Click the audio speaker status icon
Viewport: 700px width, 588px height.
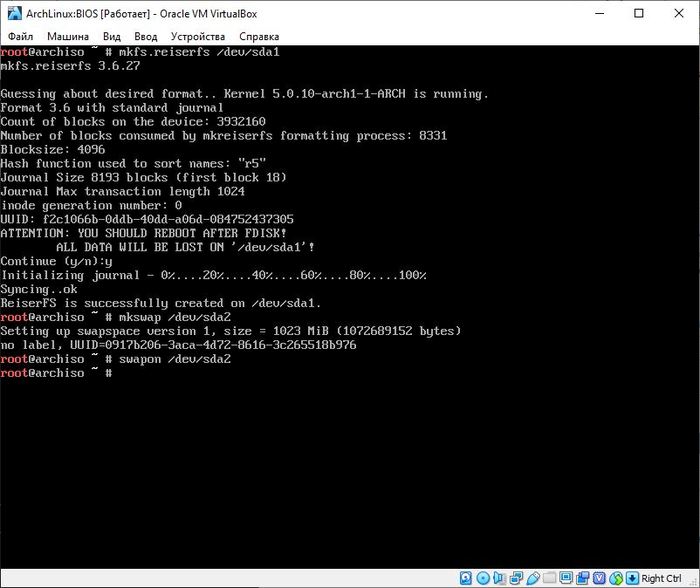(x=500, y=578)
